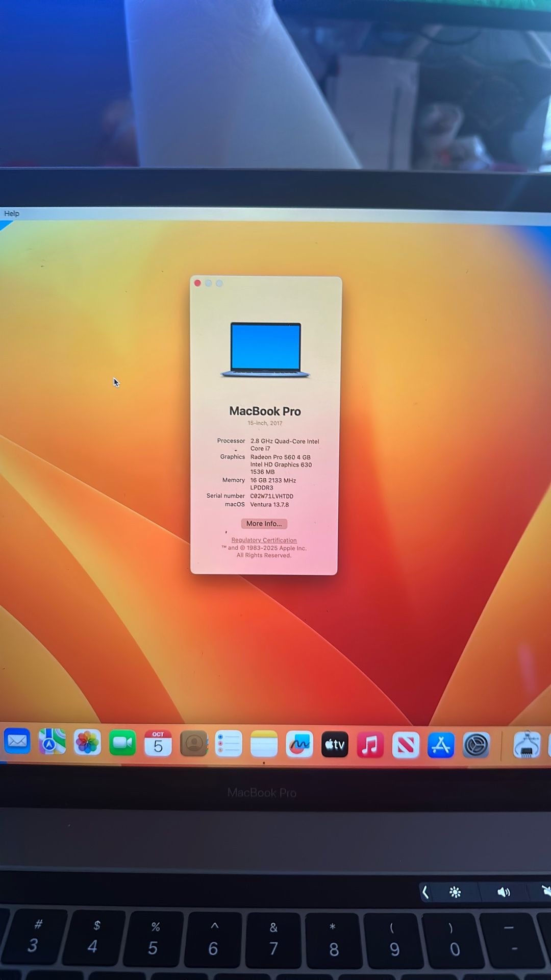This screenshot has height=980, width=551.
Task: Open the Help menu in menu bar
Action: pyautogui.click(x=12, y=213)
